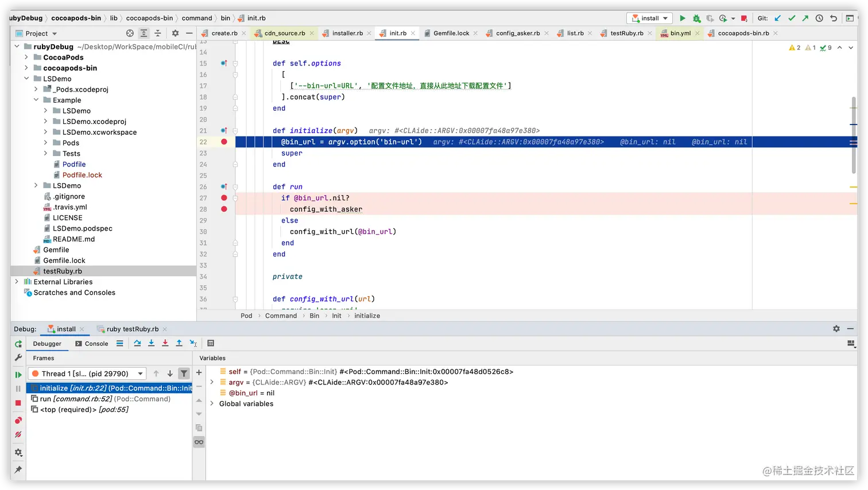Click Mute Breakpoints icon in debug sidebar
868x490 pixels.
pos(18,434)
